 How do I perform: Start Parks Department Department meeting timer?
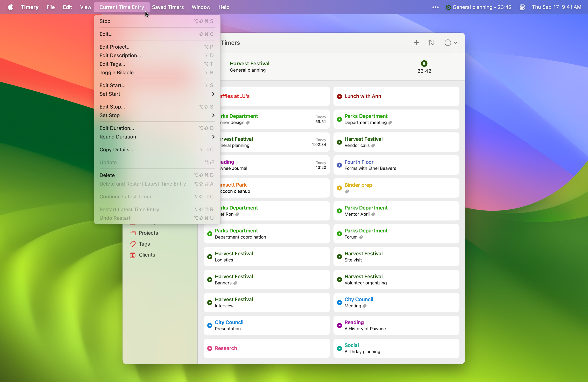[x=339, y=119]
